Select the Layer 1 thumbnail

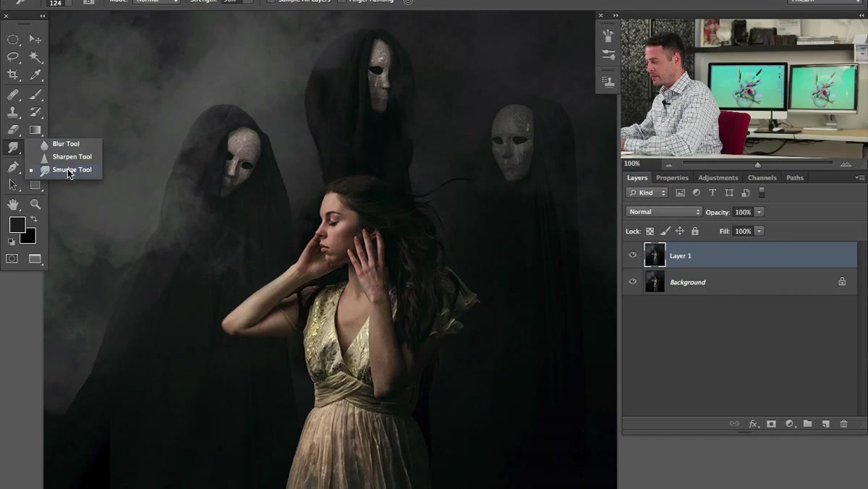tap(655, 255)
